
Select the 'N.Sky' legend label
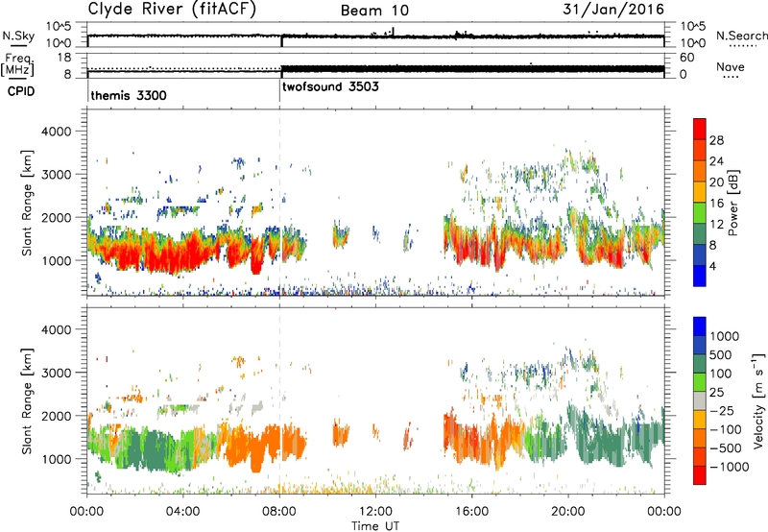click(18, 36)
